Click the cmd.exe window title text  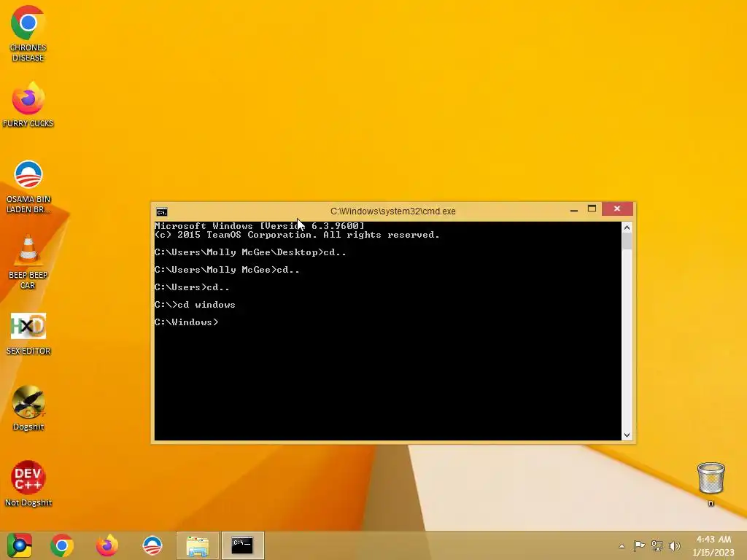393,211
